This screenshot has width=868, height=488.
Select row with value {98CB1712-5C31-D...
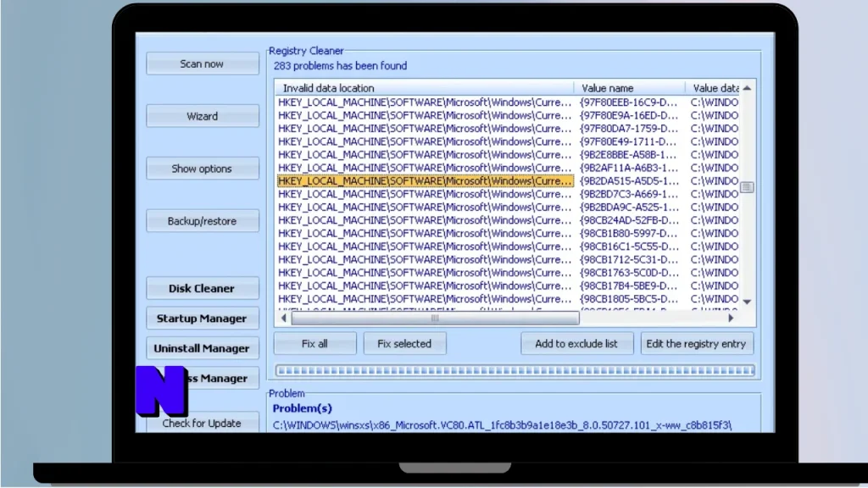[x=508, y=259]
